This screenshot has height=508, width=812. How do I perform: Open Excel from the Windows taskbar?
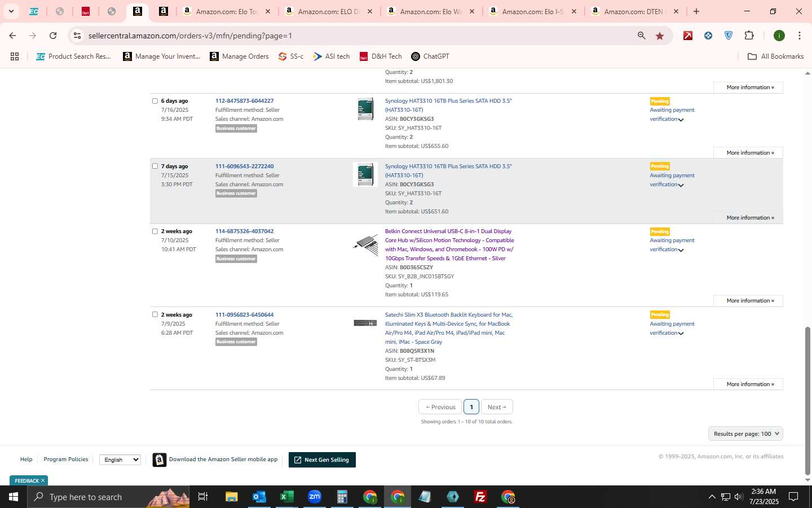(x=287, y=497)
